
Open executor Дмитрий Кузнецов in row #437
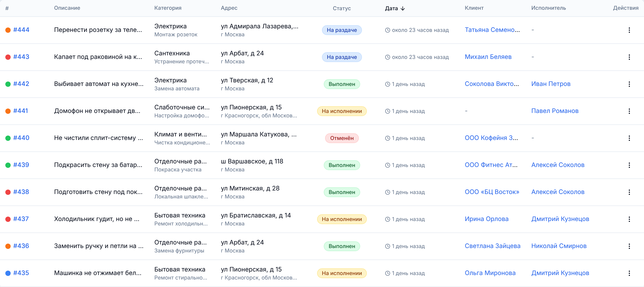(x=560, y=219)
